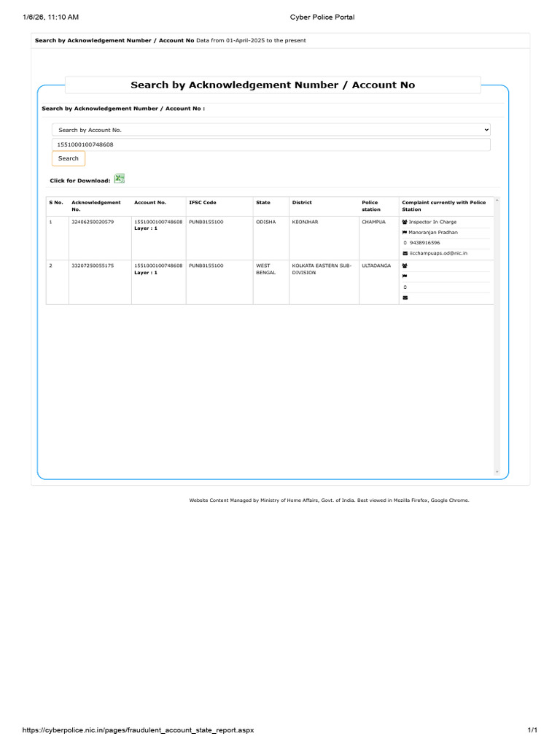
Task: Click the phone icon beside 9438916596
Action: point(405,243)
